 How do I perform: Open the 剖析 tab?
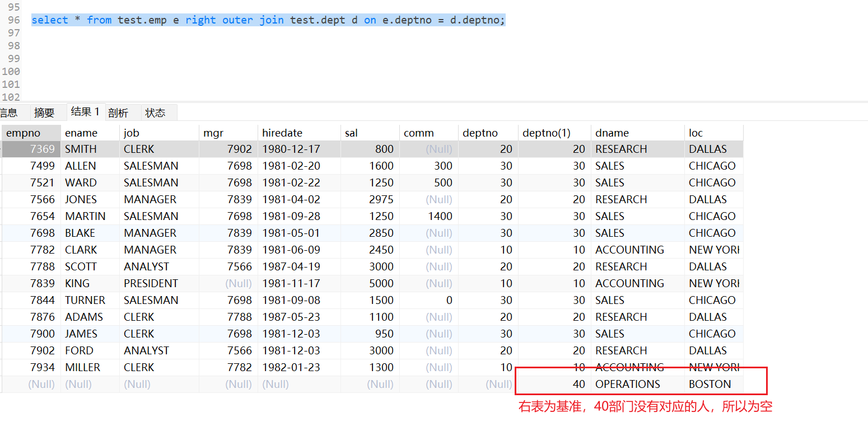(118, 113)
